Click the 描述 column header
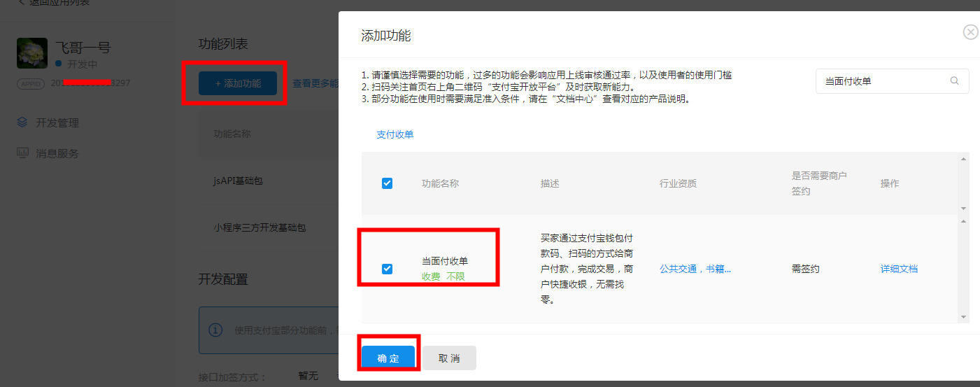980x387 pixels. coord(550,183)
